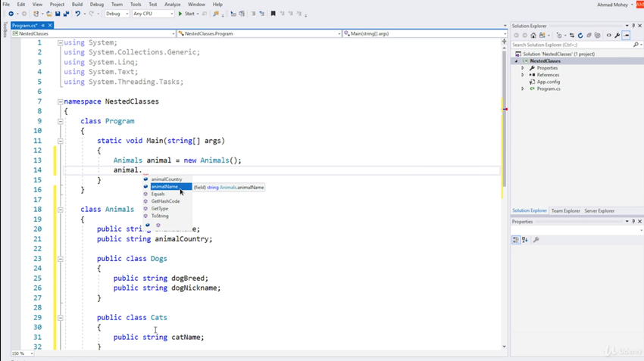Expand the References node in Solution Explorer

tap(523, 75)
